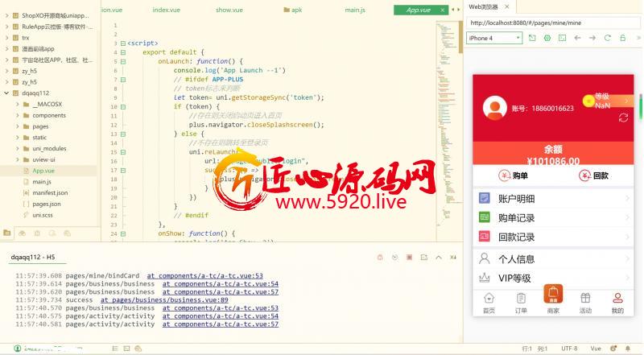Close the console panel with its X icon
This screenshot has width=644, height=355.
(x=453, y=258)
